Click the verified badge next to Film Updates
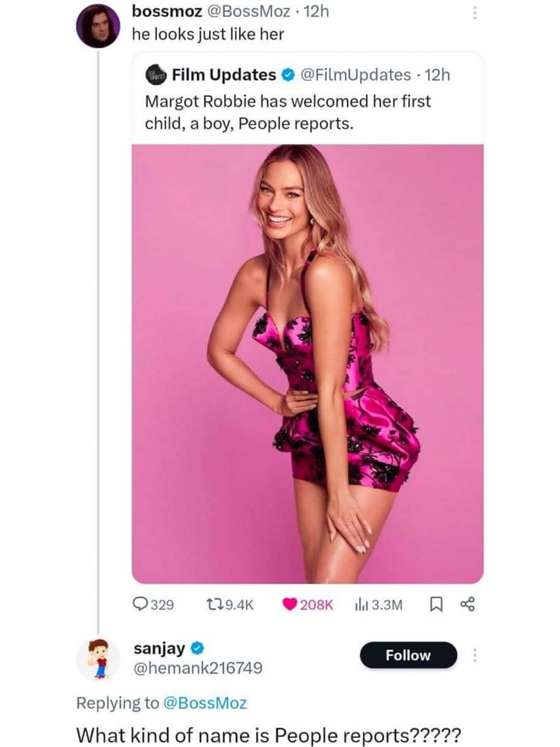 tap(287, 75)
